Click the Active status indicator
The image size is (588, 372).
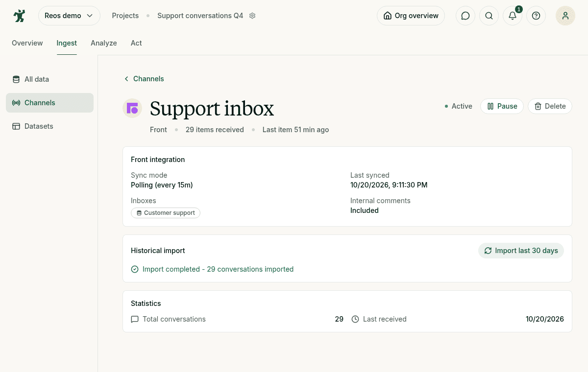click(459, 106)
